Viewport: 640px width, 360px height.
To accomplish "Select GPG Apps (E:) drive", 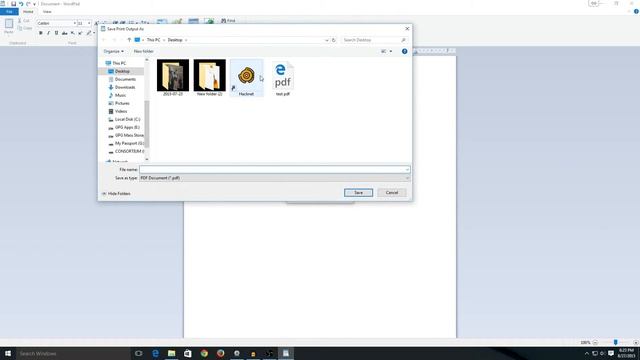I will coord(127,127).
